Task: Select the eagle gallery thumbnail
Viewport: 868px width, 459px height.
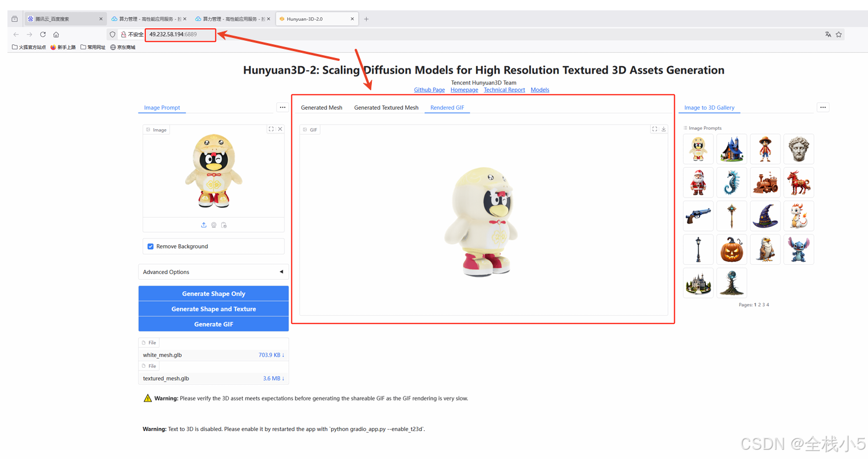Action: pos(765,249)
